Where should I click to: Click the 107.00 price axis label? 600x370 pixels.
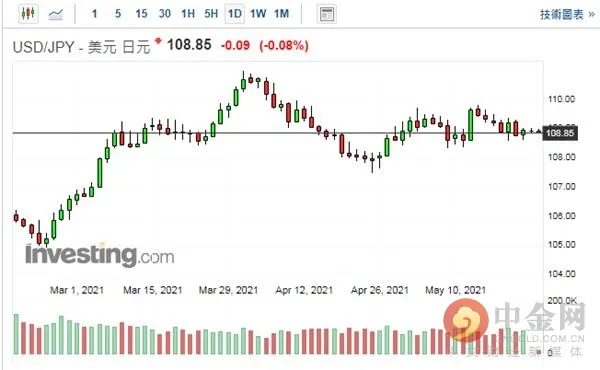click(x=561, y=186)
